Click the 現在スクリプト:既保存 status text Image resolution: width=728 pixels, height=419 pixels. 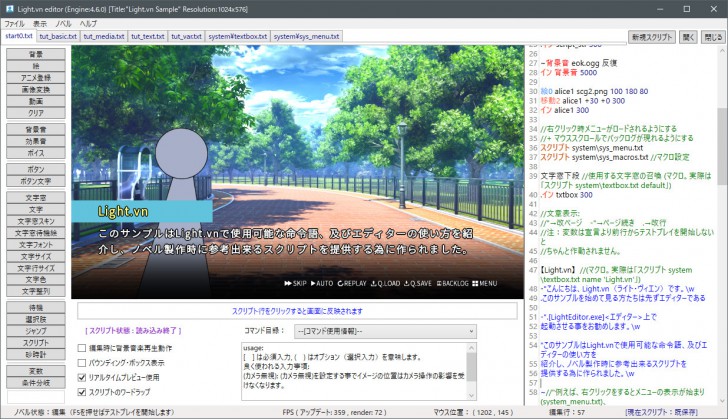click(661, 412)
